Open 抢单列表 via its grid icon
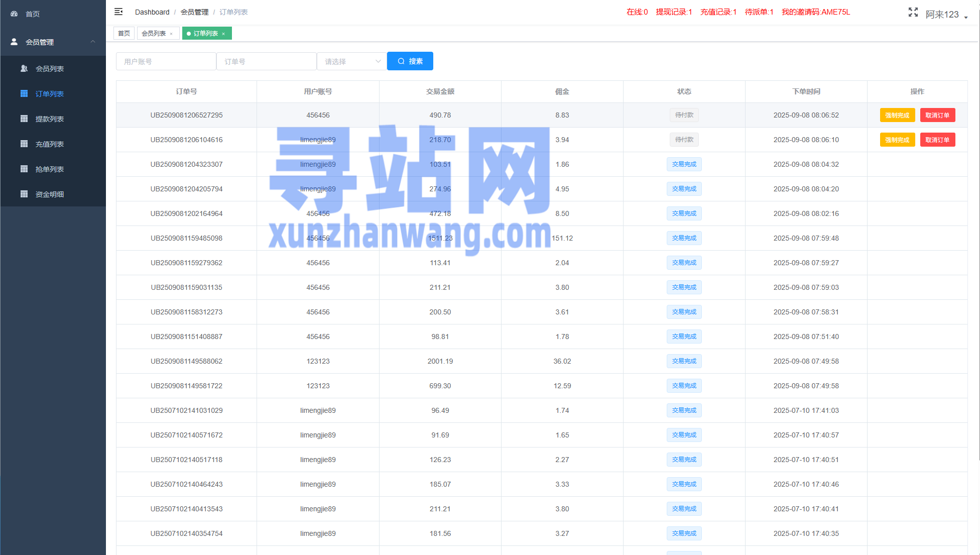 [x=24, y=169]
